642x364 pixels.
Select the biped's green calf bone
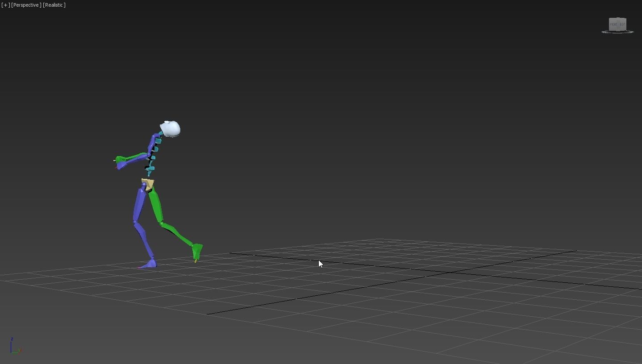[177, 234]
